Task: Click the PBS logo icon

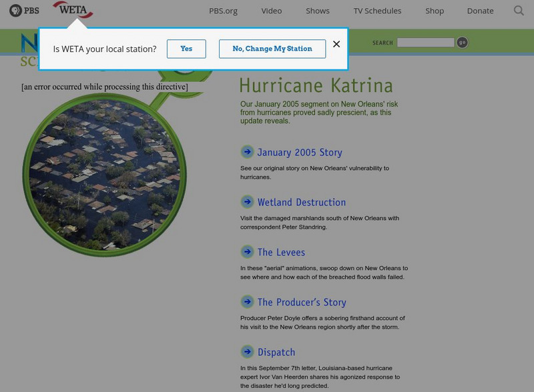Action: [x=24, y=11]
